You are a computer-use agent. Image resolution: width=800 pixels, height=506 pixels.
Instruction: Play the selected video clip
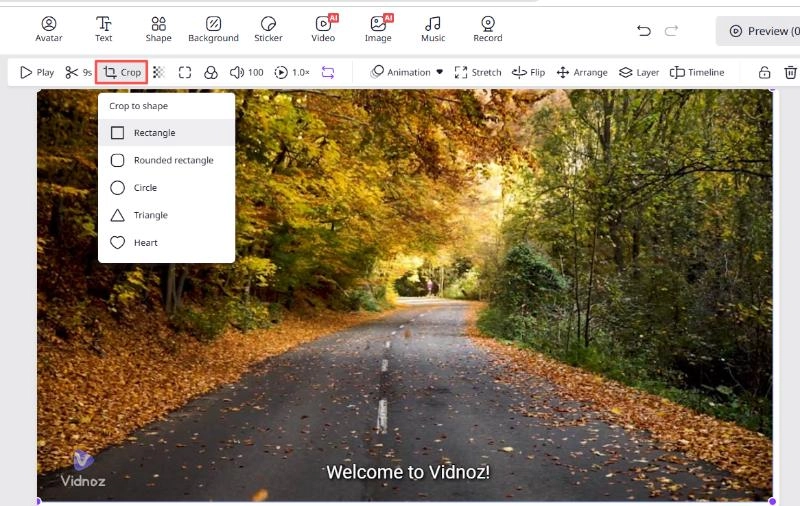[x=37, y=72]
